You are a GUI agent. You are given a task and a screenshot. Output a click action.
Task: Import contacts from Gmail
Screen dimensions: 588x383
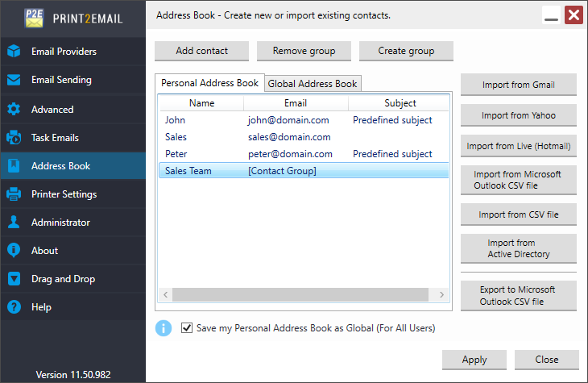[518, 85]
